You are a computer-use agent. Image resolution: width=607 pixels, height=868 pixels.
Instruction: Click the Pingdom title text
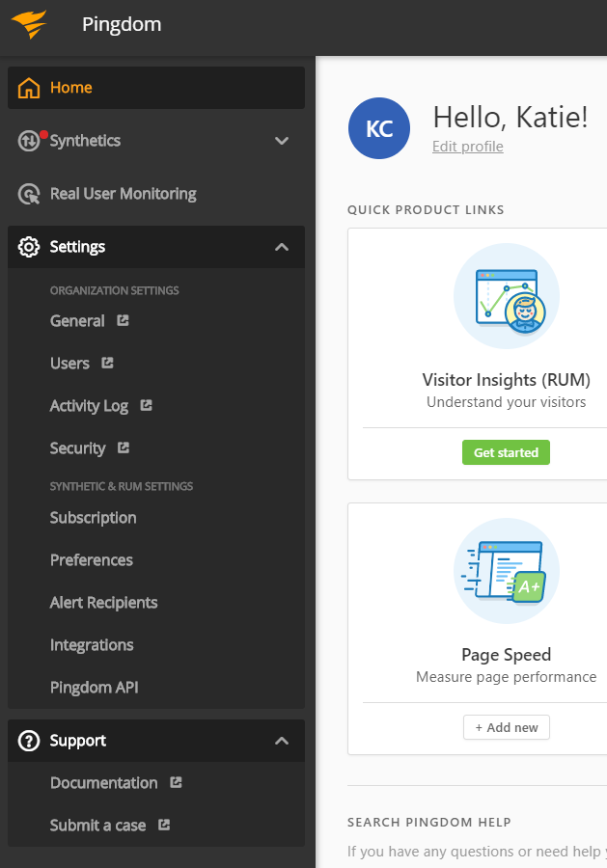pos(122,24)
